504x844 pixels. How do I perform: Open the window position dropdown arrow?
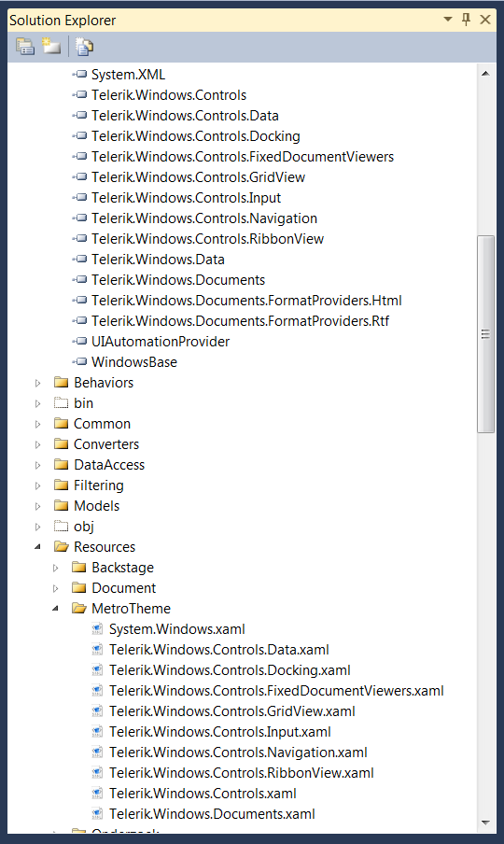(x=447, y=20)
